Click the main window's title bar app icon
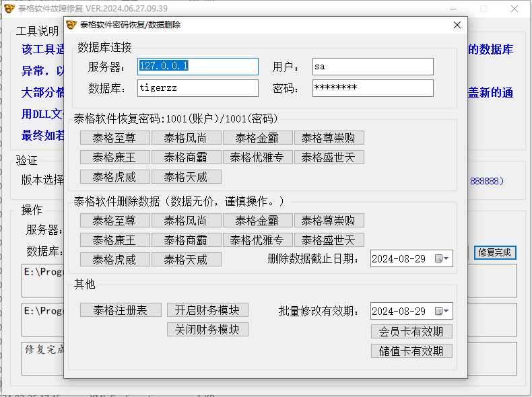Image resolution: width=532 pixels, height=397 pixels. click(7, 9)
